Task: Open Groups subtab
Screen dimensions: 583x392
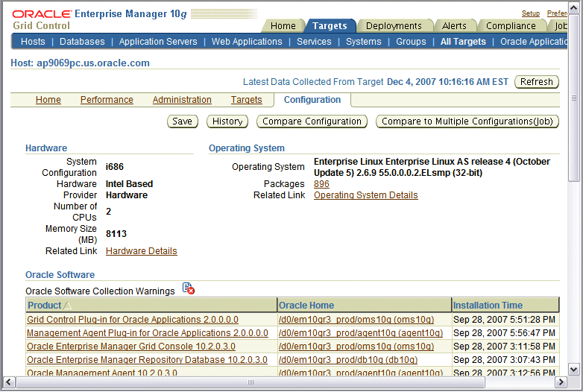Action: tap(411, 42)
